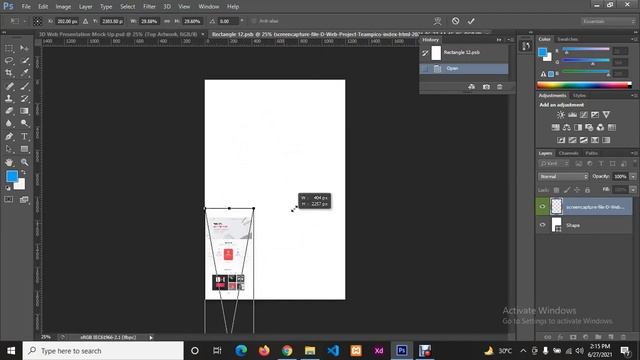Commit the transform with the checkmark
This screenshot has width=640, height=360.
pyautogui.click(x=471, y=21)
